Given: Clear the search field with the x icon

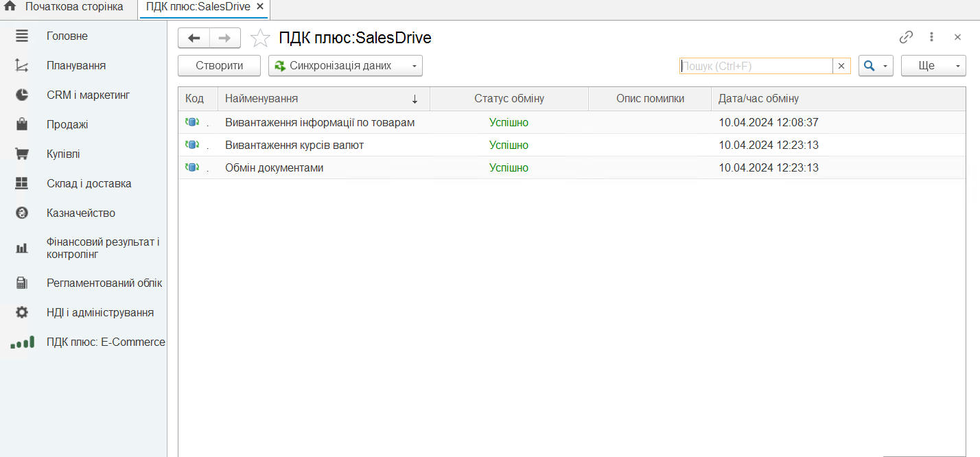Looking at the screenshot, I should coord(842,66).
